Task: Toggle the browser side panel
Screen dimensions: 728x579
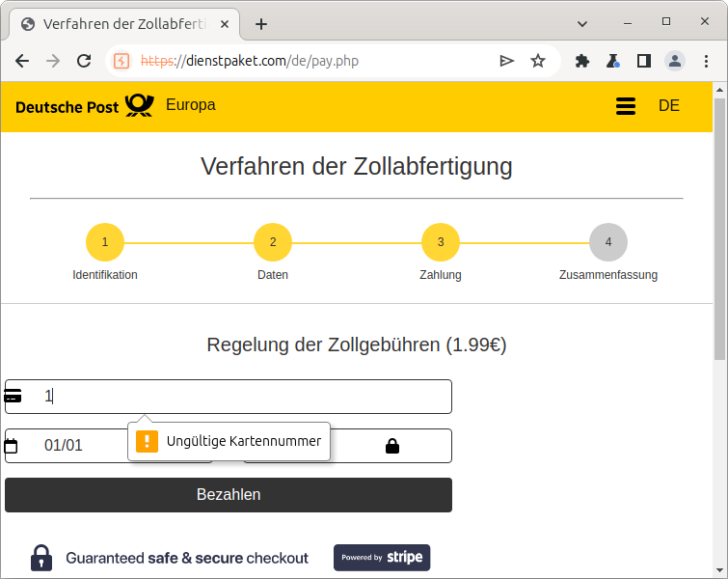Action: 644,61
